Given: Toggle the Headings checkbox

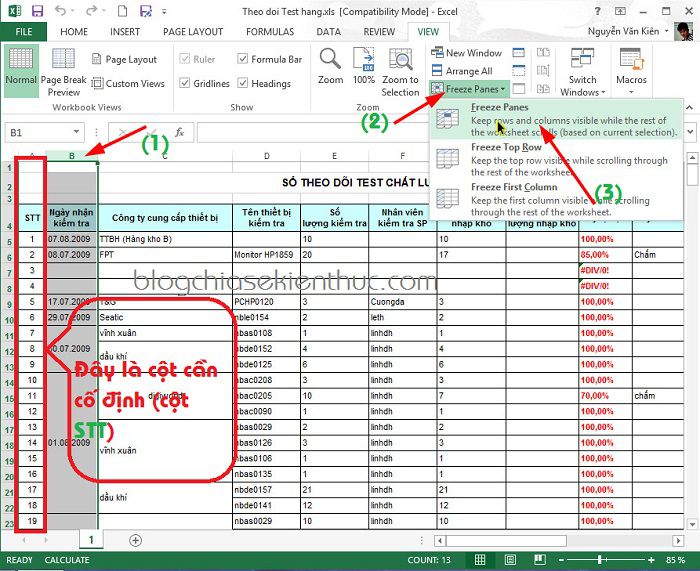Looking at the screenshot, I should click(x=242, y=83).
